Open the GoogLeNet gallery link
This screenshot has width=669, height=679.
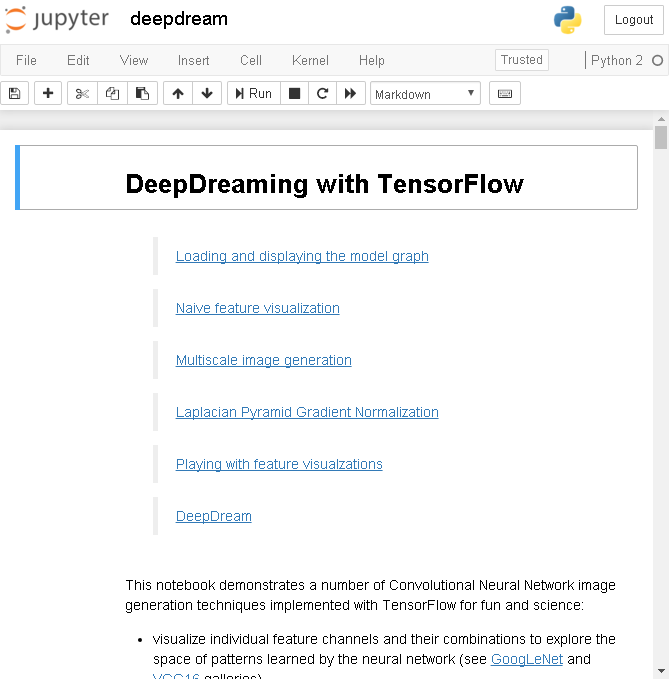coord(527,659)
